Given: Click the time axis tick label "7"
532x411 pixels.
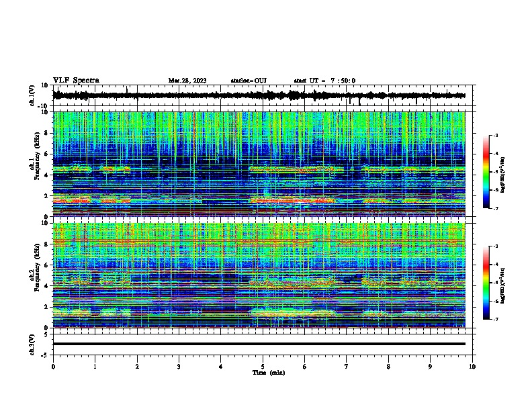Looking at the screenshot, I should point(347,367).
